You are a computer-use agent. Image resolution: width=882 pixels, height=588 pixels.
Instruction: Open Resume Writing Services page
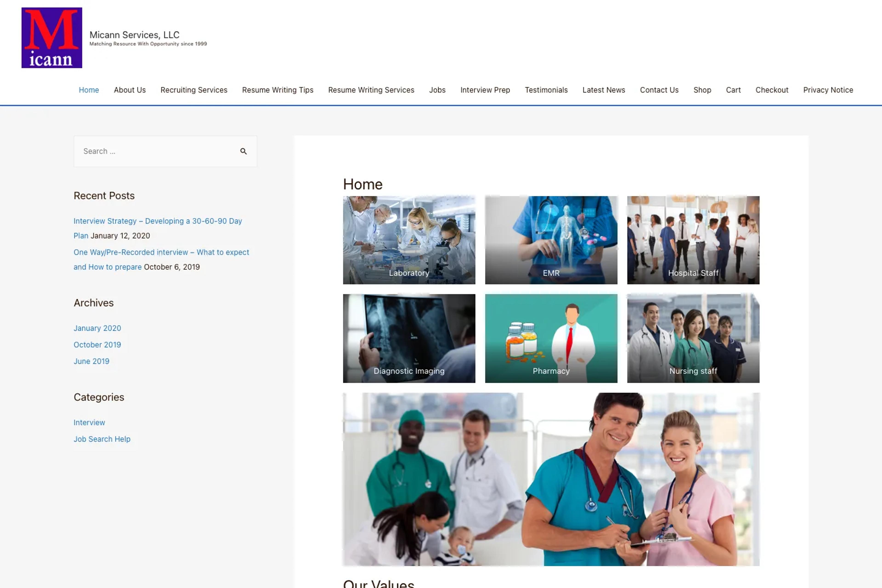coord(371,90)
